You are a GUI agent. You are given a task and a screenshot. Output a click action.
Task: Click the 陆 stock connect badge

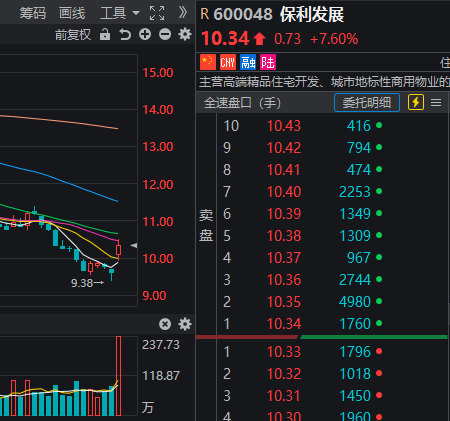(x=268, y=62)
